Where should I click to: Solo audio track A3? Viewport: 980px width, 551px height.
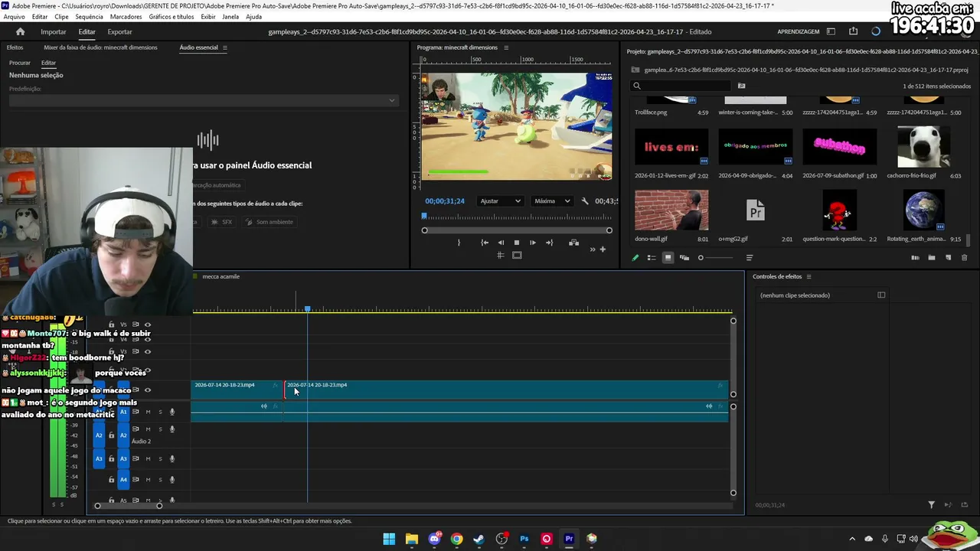click(160, 459)
